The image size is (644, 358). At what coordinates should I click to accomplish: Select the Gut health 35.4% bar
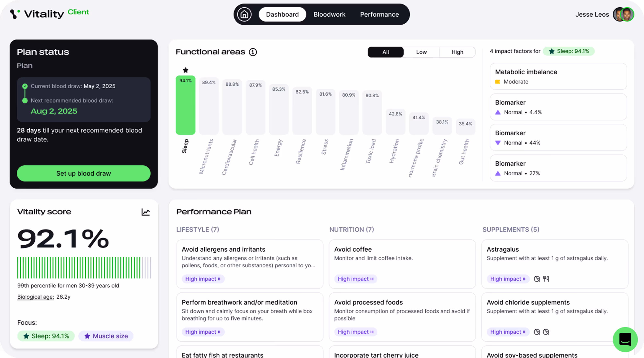click(x=465, y=127)
